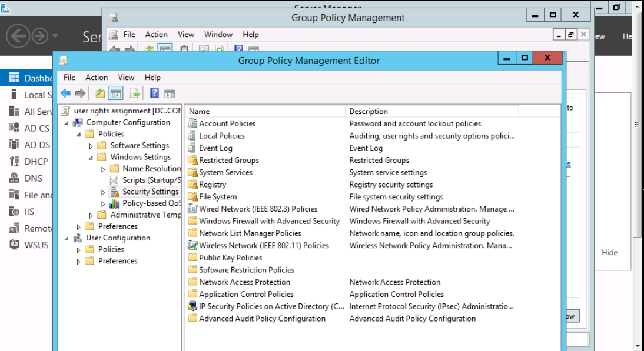Toggle Show/Hide Console Tree icon
The width and height of the screenshot is (644, 351).
click(116, 93)
